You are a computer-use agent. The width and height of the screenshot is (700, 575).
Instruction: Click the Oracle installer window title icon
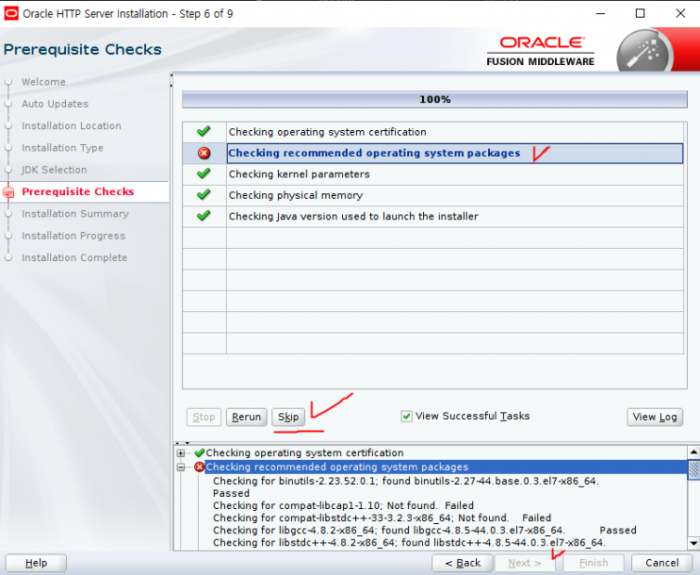pos(11,13)
